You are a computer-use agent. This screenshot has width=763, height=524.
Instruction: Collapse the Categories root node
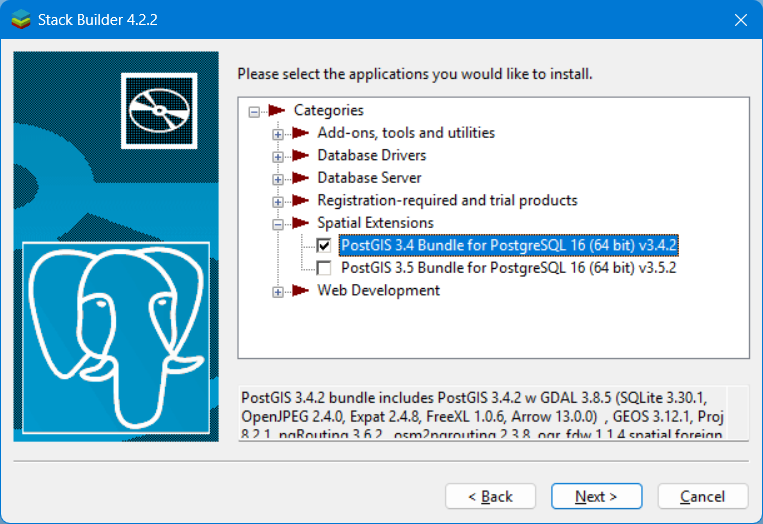click(x=254, y=112)
